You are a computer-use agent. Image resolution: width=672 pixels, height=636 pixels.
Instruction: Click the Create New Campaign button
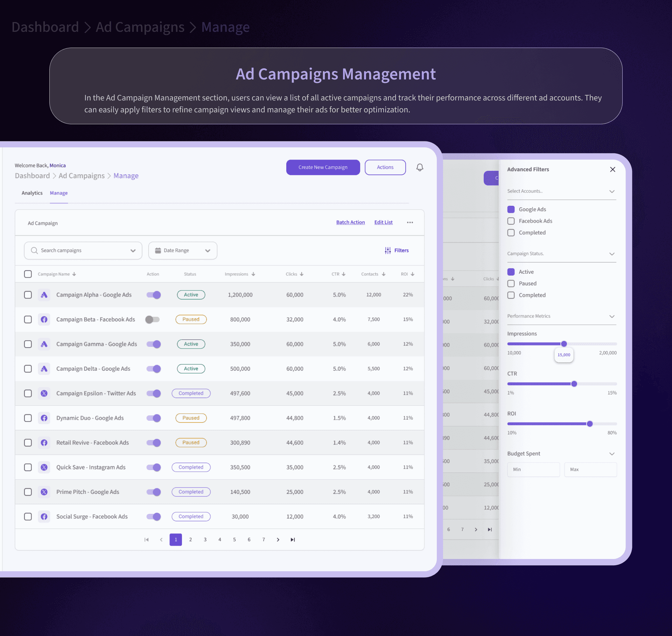click(323, 167)
